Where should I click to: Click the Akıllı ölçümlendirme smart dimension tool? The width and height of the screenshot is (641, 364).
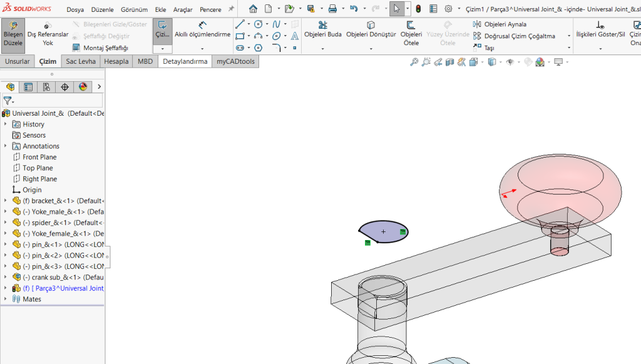tap(202, 34)
